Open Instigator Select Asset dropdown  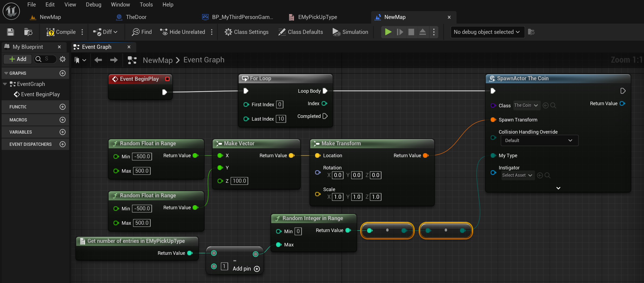[517, 175]
